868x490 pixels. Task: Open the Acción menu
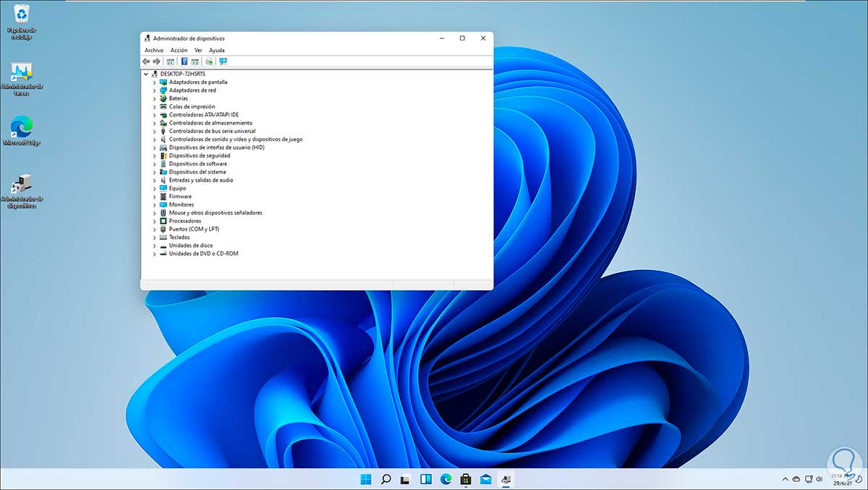(179, 50)
